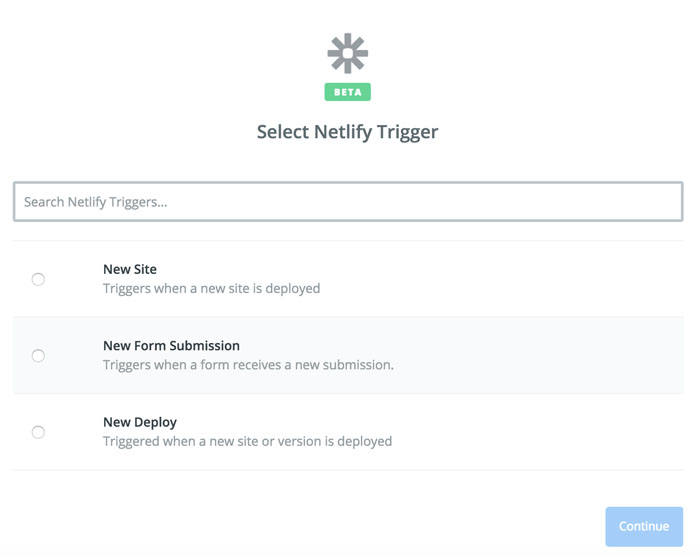Click the "New Site" trigger title

click(130, 269)
